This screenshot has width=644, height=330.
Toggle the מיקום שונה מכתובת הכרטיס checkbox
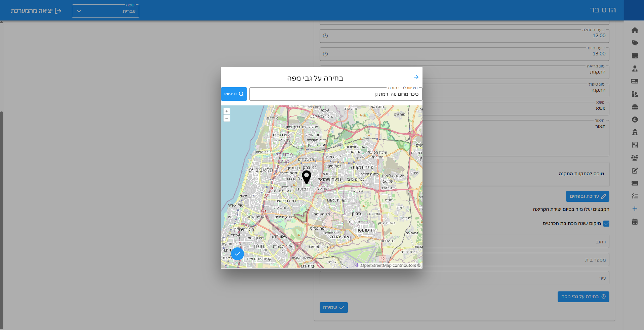coord(606,224)
